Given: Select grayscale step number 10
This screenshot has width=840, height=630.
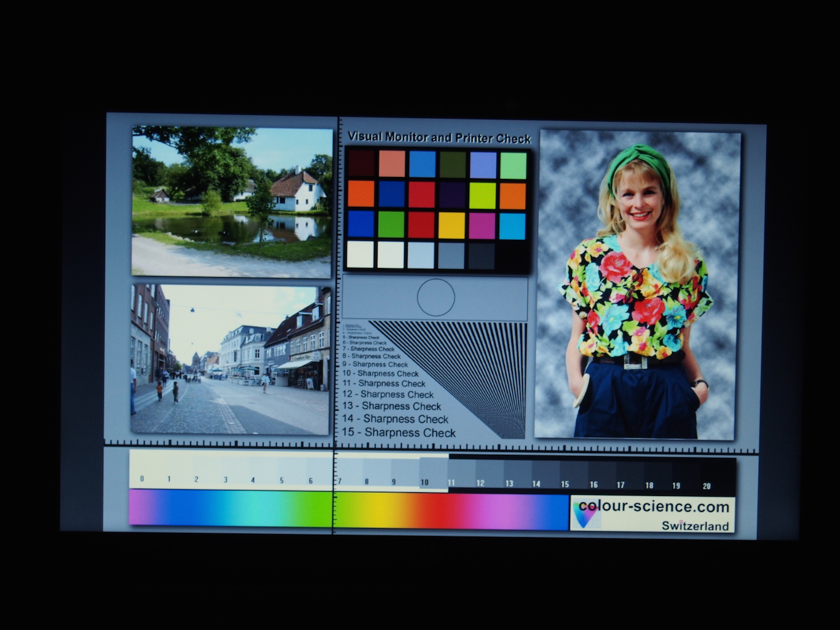Looking at the screenshot, I should [x=434, y=473].
